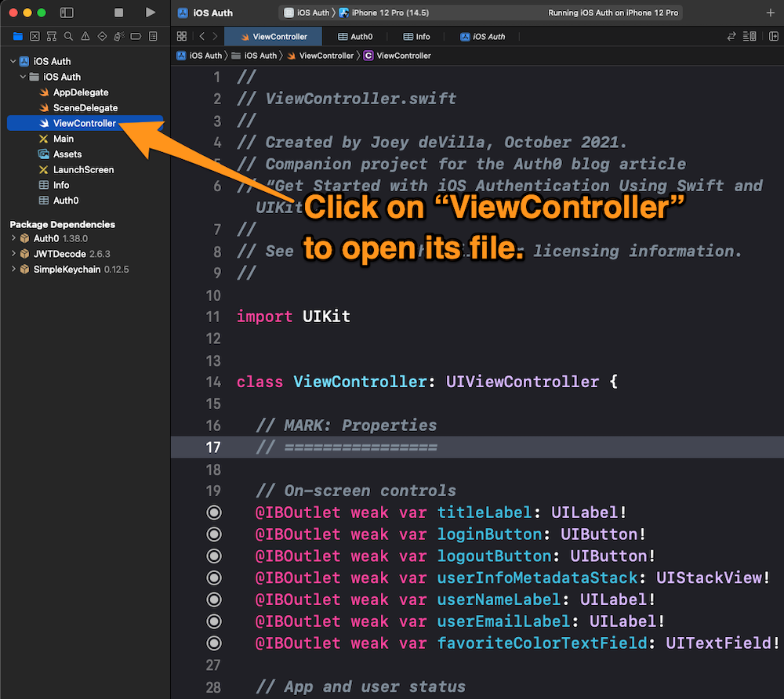
Task: Switch to the Auth0 editor tab
Action: pos(355,37)
